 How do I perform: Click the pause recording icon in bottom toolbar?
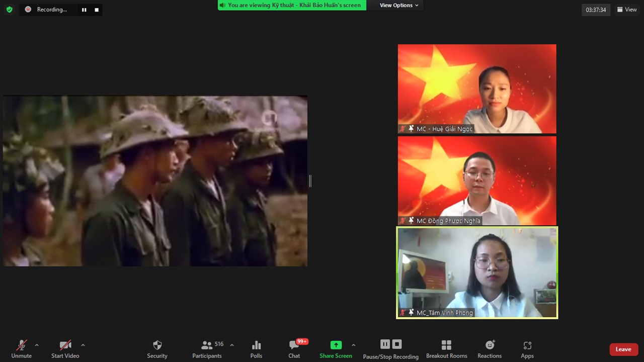tap(385, 344)
